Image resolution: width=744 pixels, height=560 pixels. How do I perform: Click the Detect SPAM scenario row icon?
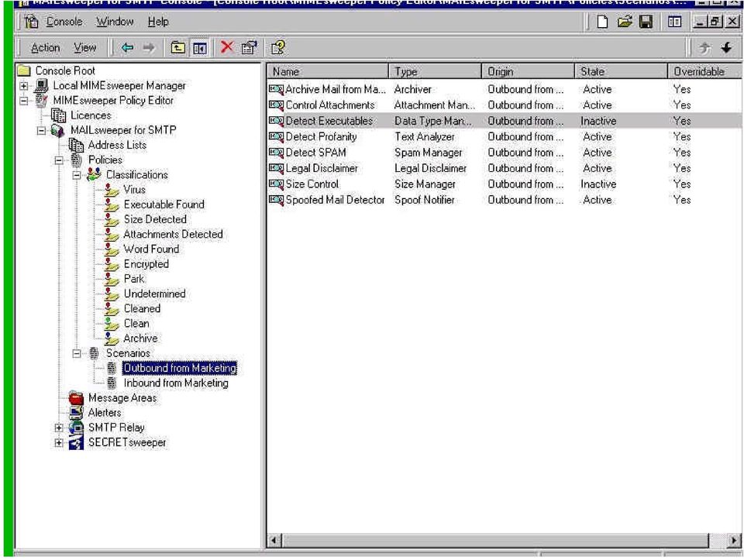[x=276, y=153]
